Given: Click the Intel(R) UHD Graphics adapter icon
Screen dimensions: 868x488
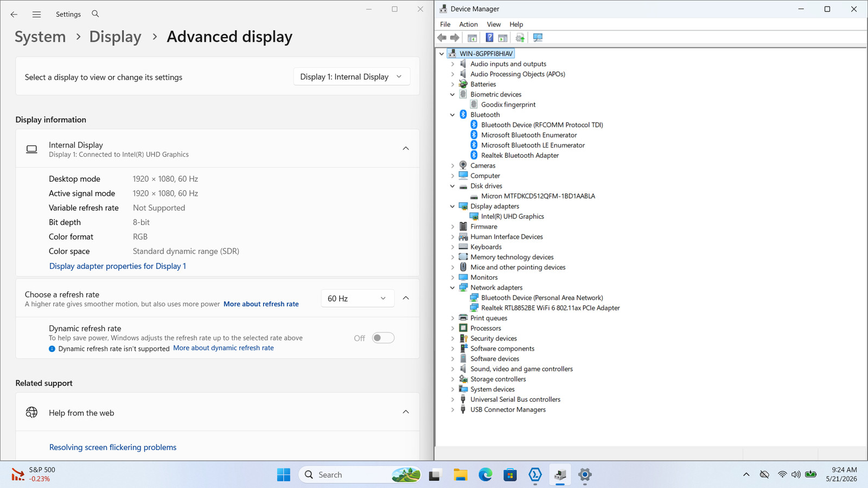Looking at the screenshot, I should 474,216.
